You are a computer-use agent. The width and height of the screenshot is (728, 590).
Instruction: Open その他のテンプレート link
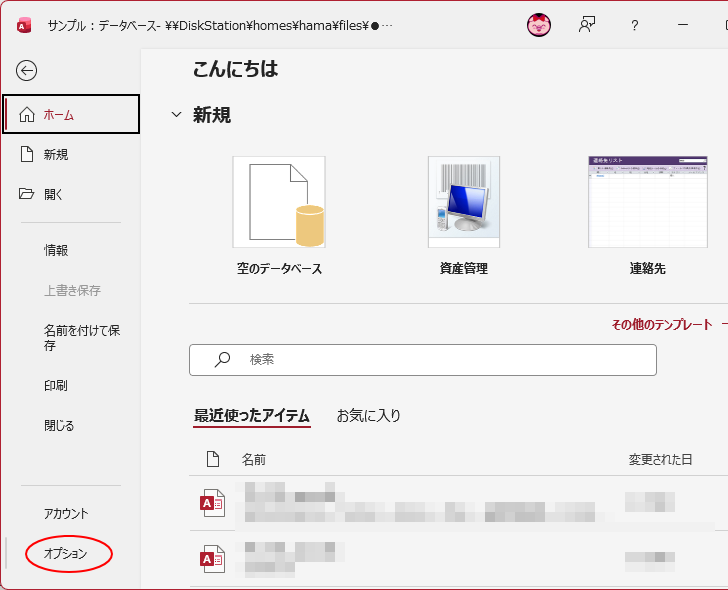662,324
